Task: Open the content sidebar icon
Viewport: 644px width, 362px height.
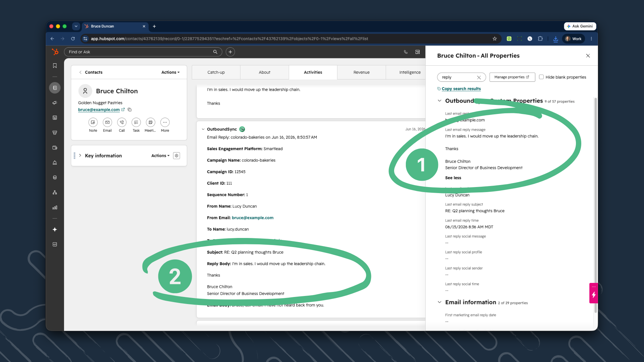Action: (x=55, y=118)
